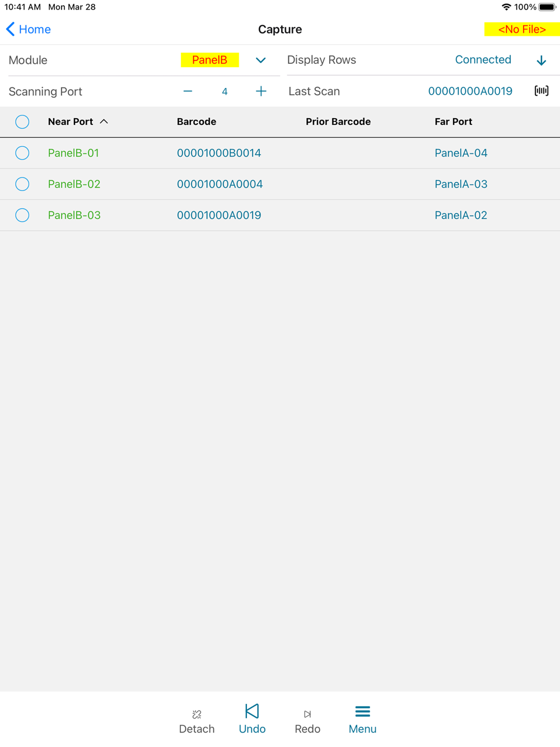Image resolution: width=560 pixels, height=747 pixels.
Task: Select the PanelB-01 row circle
Action: 22,153
